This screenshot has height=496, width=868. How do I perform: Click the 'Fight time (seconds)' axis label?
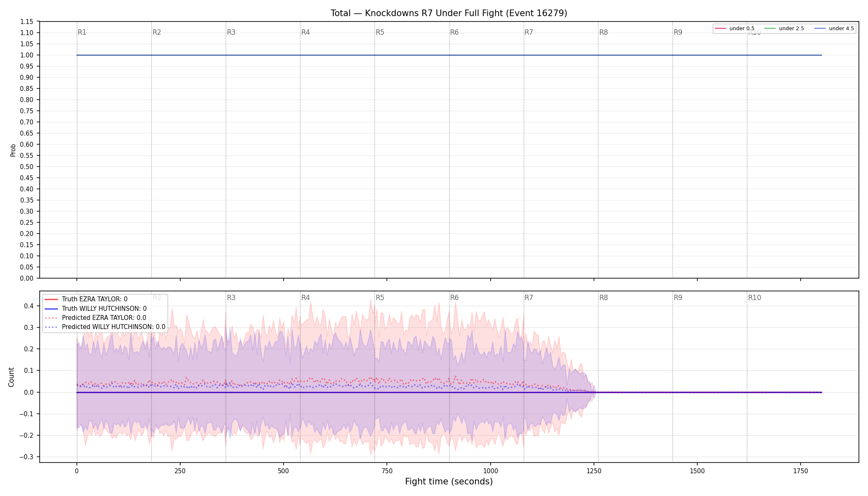[x=449, y=482]
